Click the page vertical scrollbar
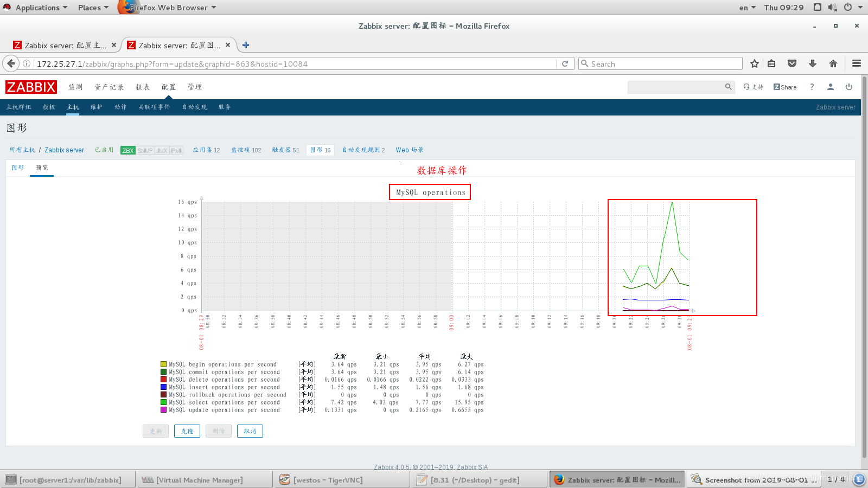 tap(864, 267)
